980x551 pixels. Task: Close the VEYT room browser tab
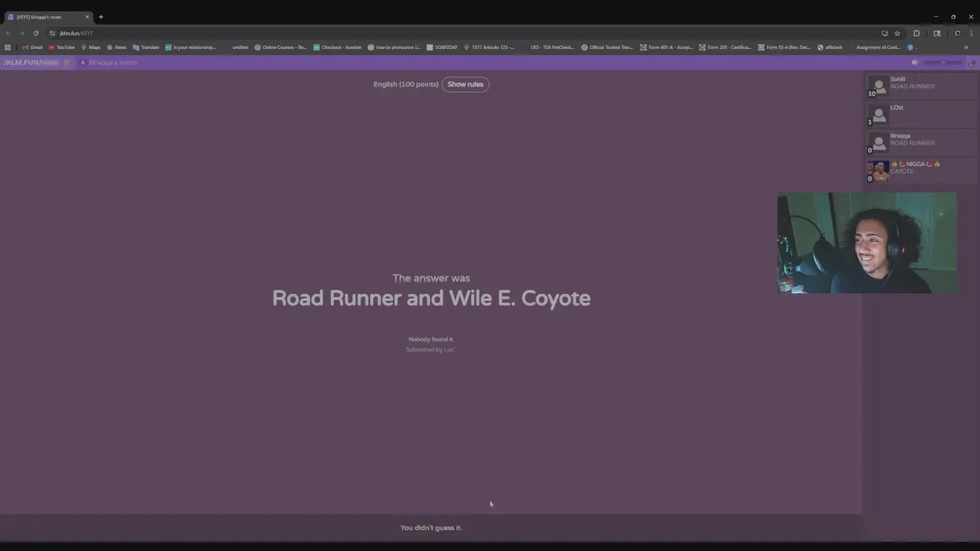click(x=87, y=17)
